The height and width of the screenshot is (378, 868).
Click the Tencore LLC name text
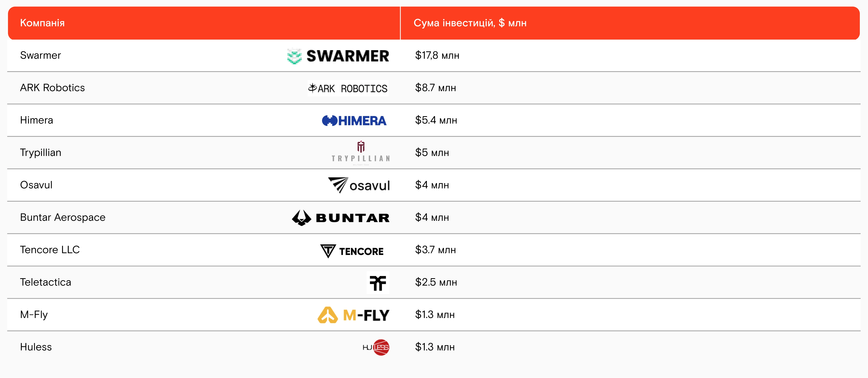click(x=50, y=250)
